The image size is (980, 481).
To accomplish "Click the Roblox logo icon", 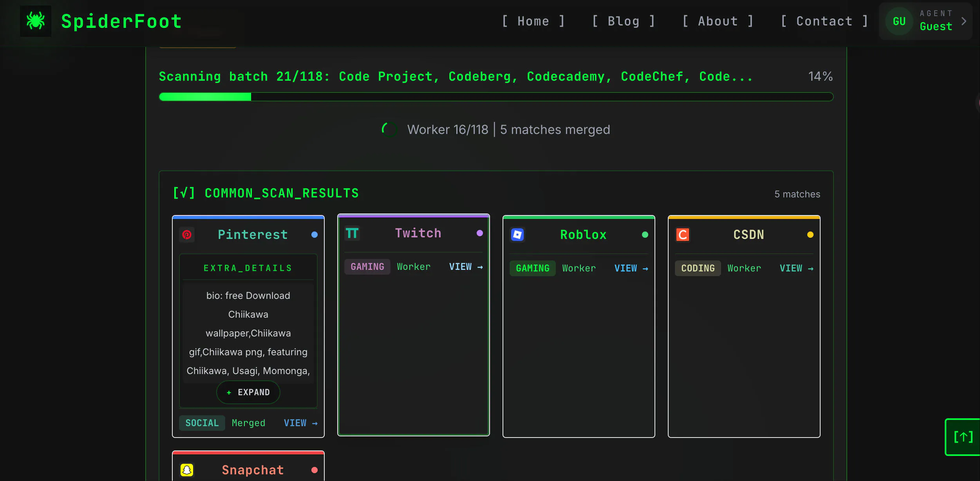I will click(517, 235).
